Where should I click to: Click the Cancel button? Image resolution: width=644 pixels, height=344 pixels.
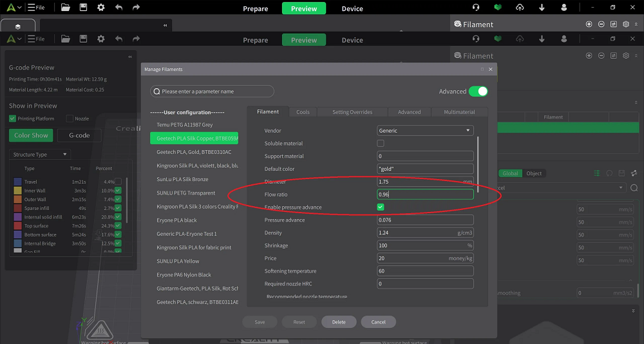[x=378, y=322]
